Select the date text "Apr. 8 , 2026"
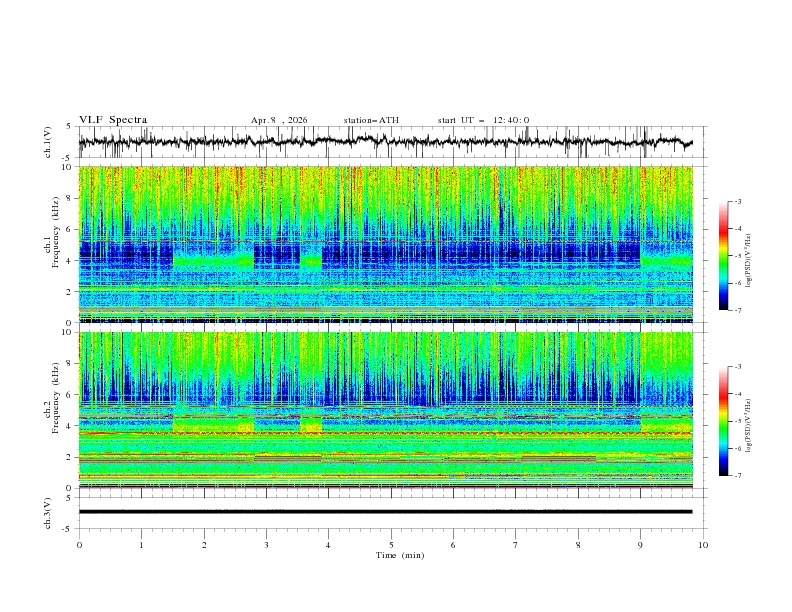This screenshot has height=612, width=792. [x=279, y=120]
